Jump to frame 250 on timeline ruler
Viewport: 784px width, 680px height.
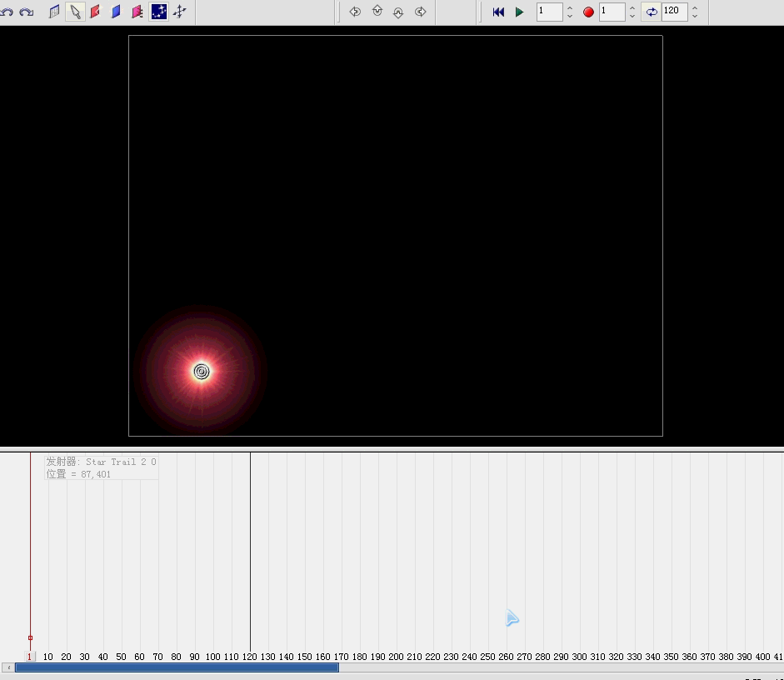coord(487,657)
